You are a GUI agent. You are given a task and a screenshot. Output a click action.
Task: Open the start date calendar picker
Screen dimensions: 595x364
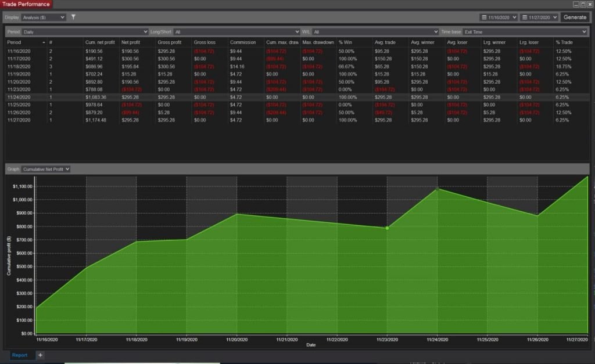pos(499,17)
